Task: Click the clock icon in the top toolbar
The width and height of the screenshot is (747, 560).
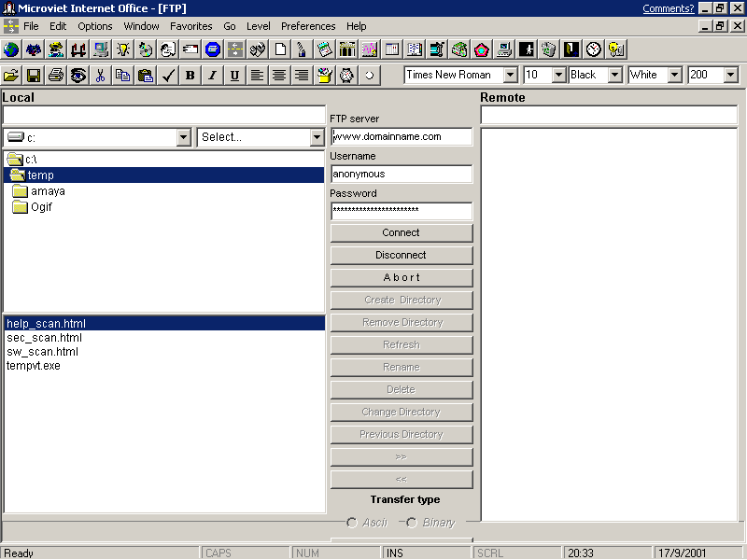Action: pos(594,49)
